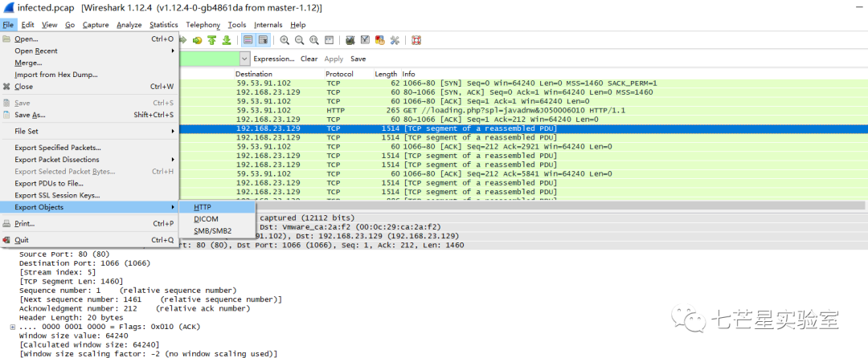Screen dimensions: 868x358
Task: Select packet row with Ack=5841
Action: (x=523, y=173)
